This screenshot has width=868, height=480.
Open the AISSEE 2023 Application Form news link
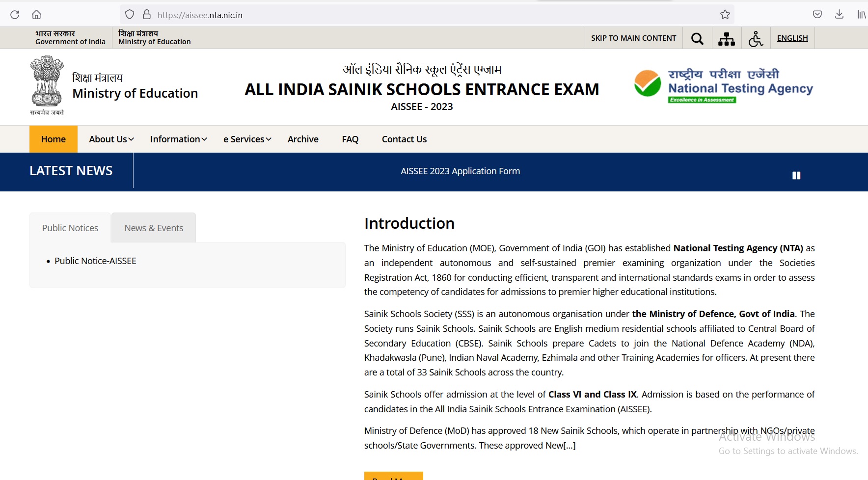pyautogui.click(x=460, y=171)
